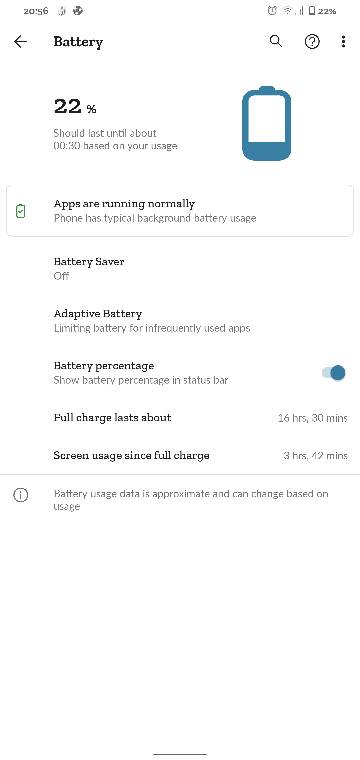Open help via question mark icon
Image resolution: width=360 pixels, height=760 pixels.
click(312, 42)
